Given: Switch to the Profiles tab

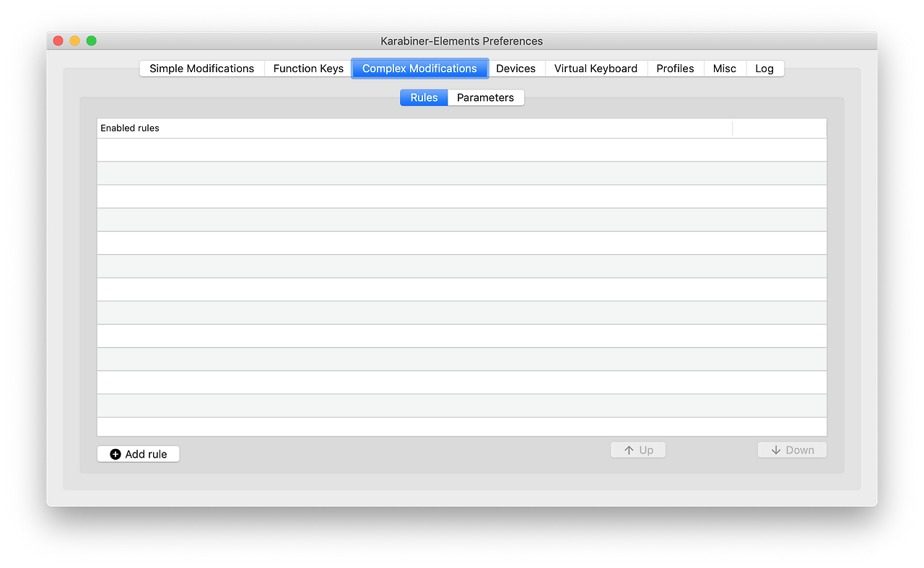Looking at the screenshot, I should [x=675, y=69].
